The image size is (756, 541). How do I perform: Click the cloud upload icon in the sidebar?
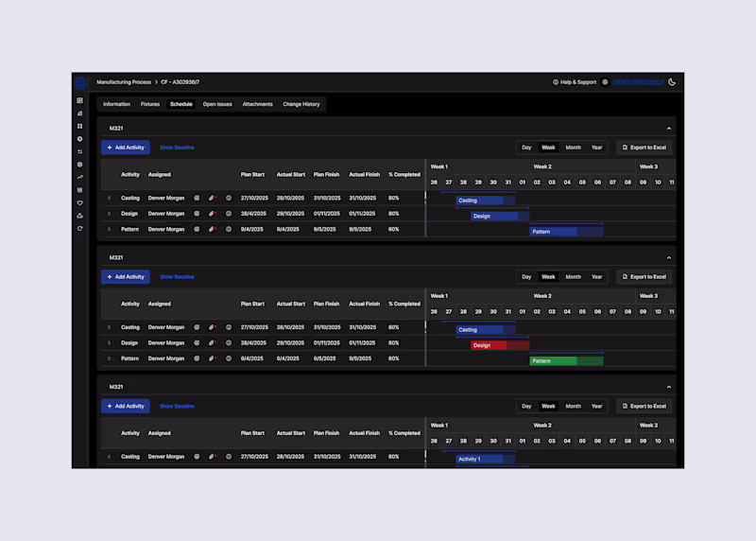tap(80, 216)
